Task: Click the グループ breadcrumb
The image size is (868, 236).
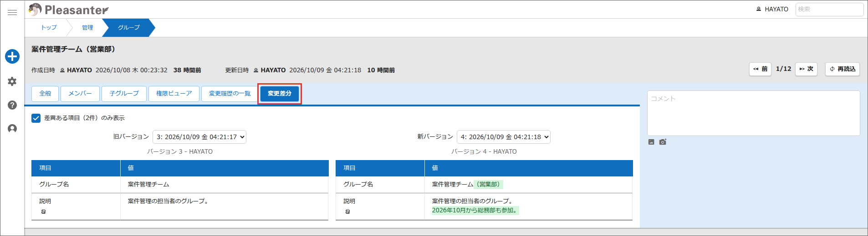Action: click(129, 28)
